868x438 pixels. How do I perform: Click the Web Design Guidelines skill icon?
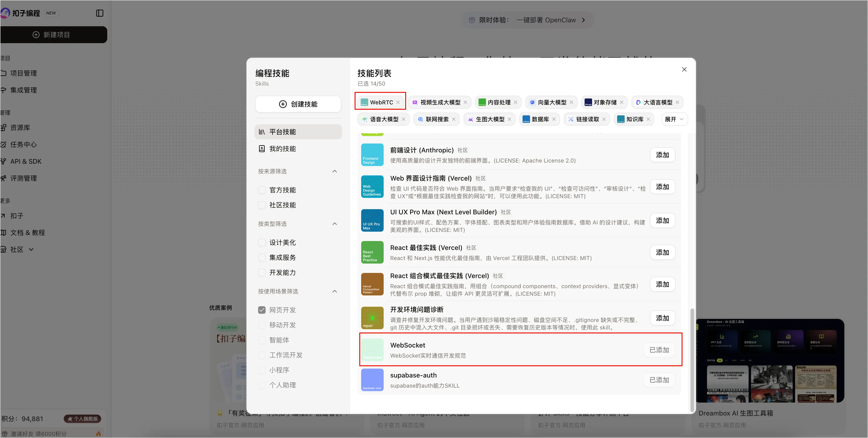[x=372, y=187]
